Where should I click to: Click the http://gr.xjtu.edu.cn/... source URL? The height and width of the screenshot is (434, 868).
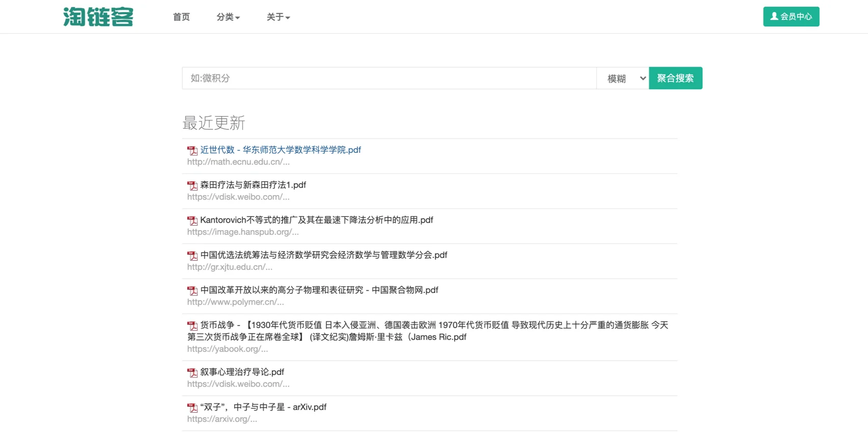click(230, 267)
